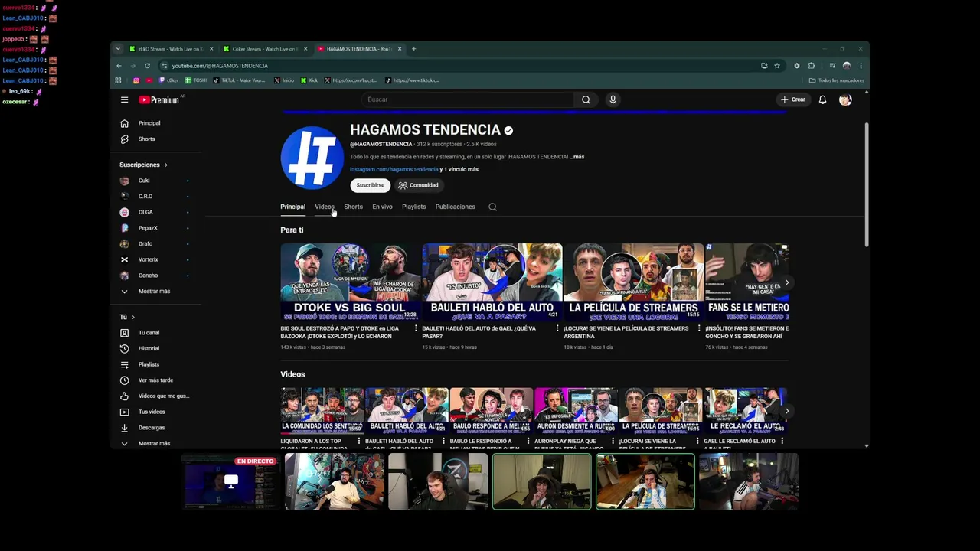Screen dimensions: 980x551
Task: Open the apps grid in bookmarks bar
Action: tap(118, 80)
